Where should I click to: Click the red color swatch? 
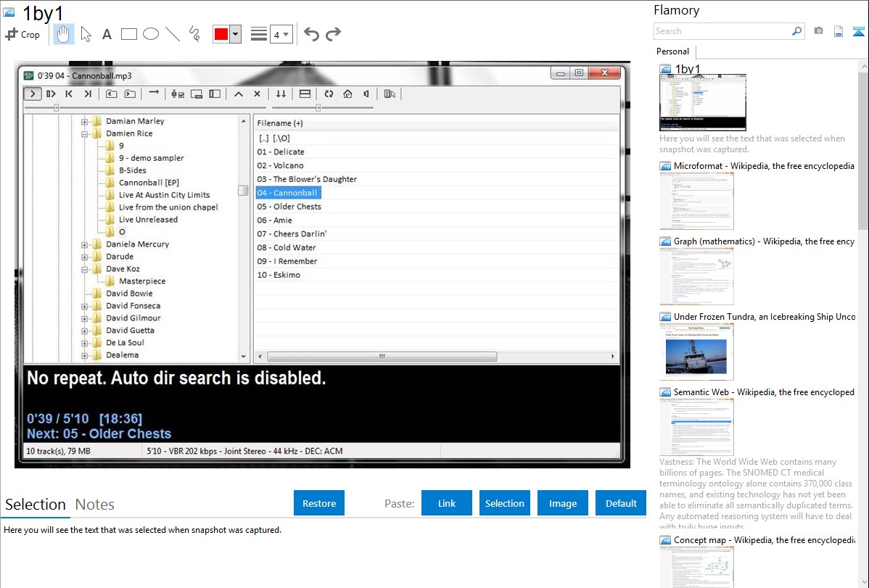point(221,34)
